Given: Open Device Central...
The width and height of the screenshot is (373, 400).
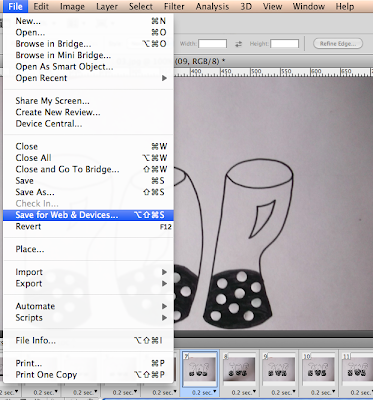Looking at the screenshot, I should point(88,124).
